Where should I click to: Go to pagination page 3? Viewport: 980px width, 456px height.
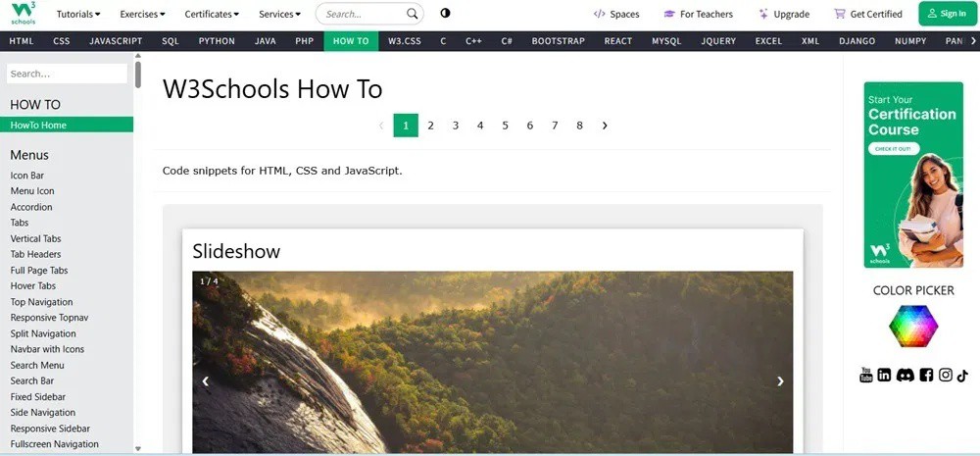pos(456,126)
